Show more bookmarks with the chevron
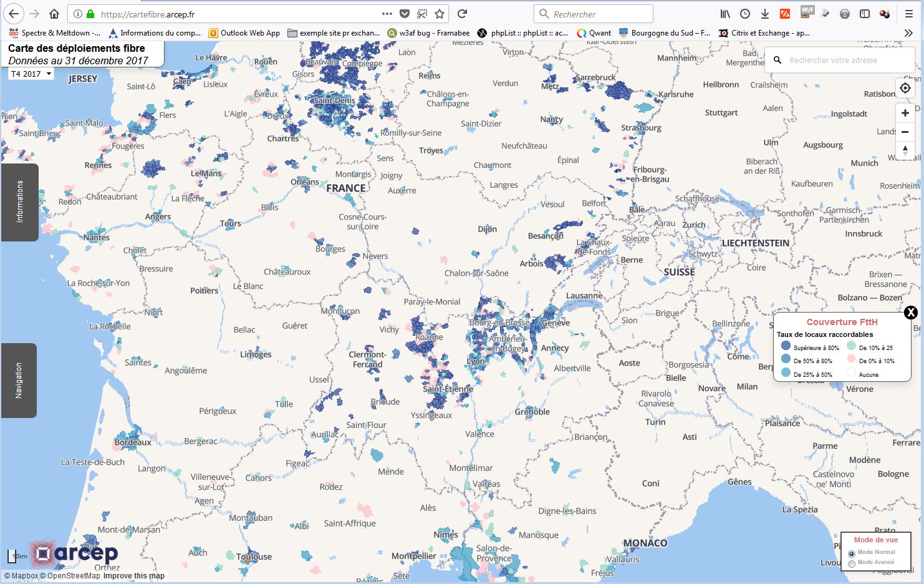 [908, 33]
